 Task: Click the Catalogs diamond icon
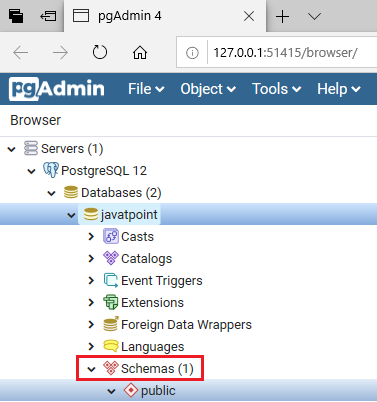click(x=111, y=258)
